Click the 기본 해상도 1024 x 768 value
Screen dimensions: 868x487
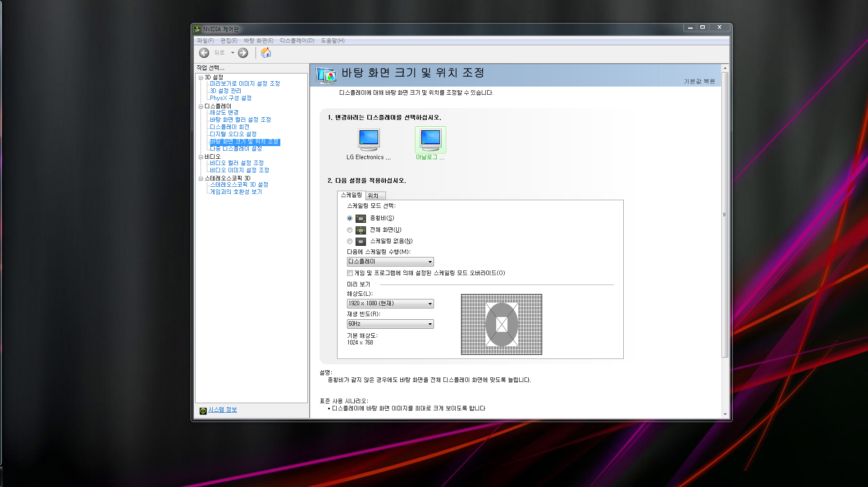click(360, 343)
